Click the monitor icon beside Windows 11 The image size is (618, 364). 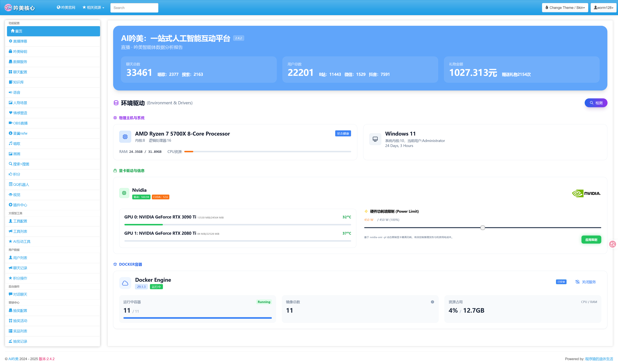pyautogui.click(x=375, y=139)
